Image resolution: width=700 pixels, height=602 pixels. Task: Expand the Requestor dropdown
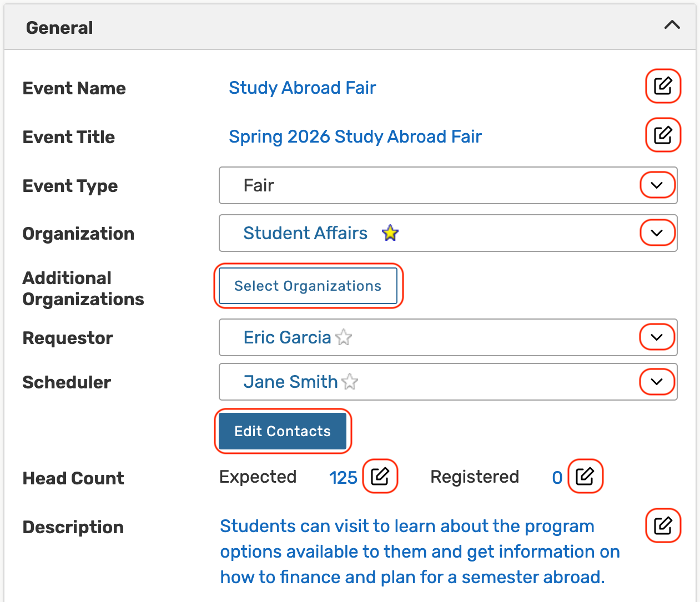click(657, 337)
